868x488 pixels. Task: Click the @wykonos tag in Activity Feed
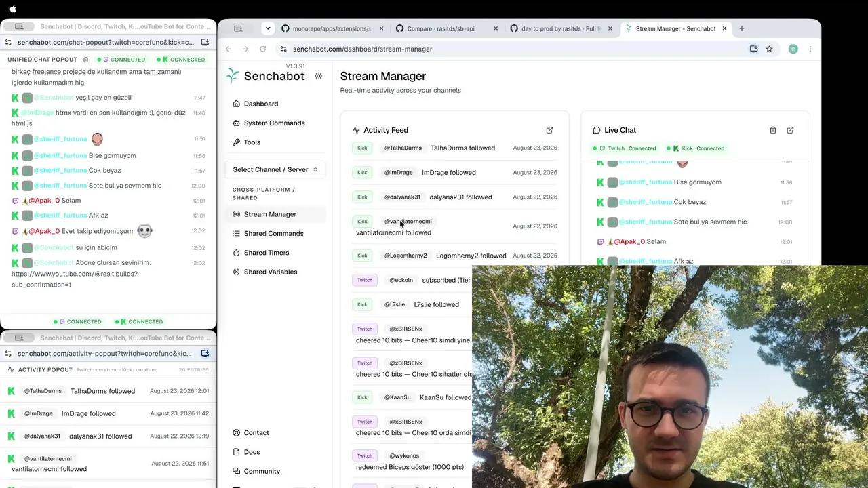[404, 455]
